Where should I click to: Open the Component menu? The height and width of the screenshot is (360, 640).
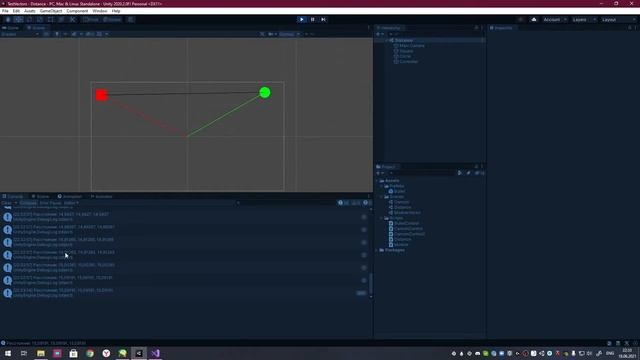[x=77, y=11]
